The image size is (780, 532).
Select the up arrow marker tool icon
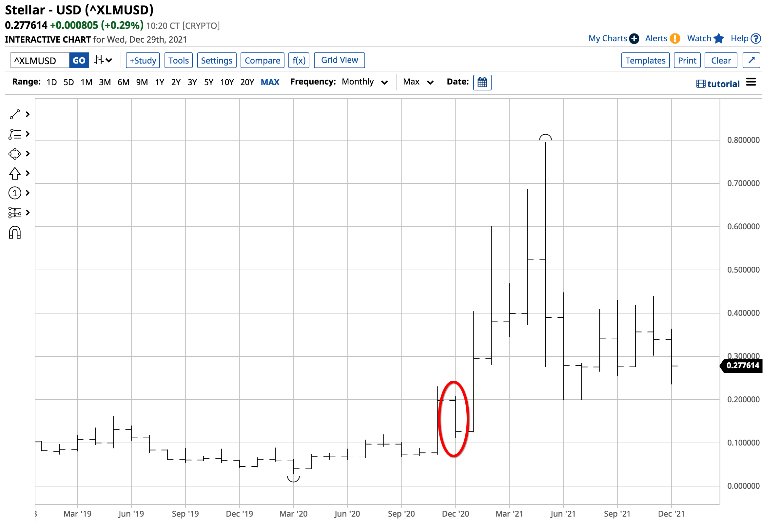pos(15,173)
